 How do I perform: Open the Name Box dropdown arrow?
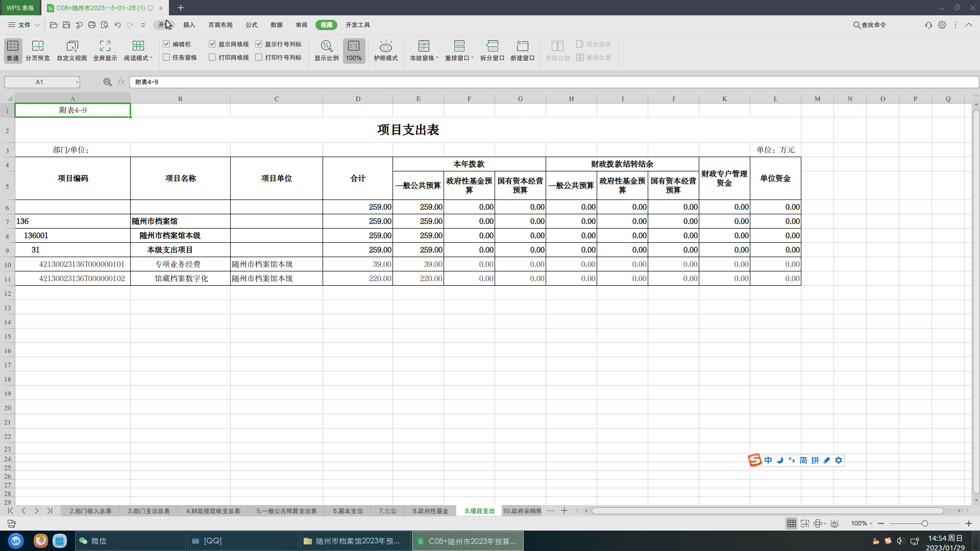point(77,82)
